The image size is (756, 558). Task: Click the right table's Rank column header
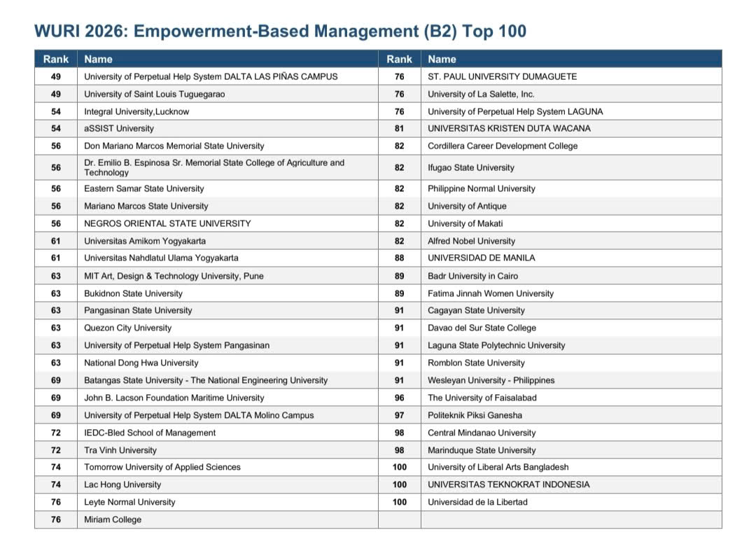pos(399,60)
